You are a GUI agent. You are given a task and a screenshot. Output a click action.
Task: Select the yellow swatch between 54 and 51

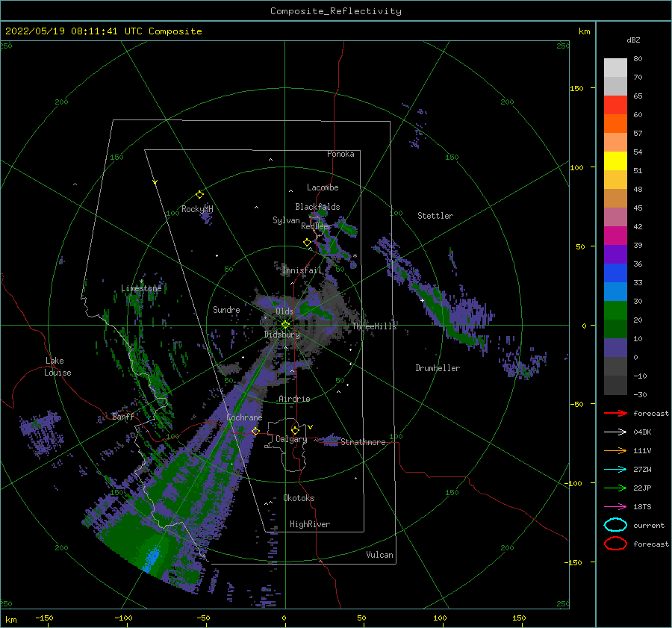pos(615,161)
